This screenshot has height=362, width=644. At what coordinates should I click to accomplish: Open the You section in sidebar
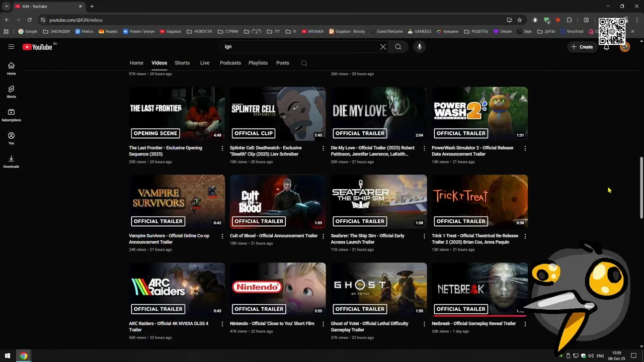point(11,138)
